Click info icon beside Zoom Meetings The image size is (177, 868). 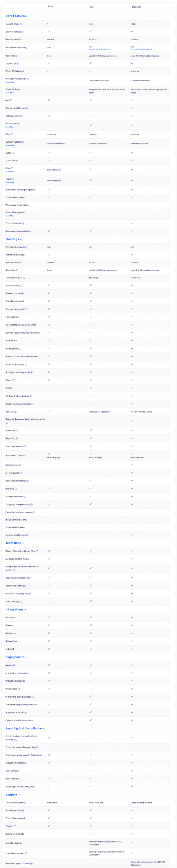point(22,32)
